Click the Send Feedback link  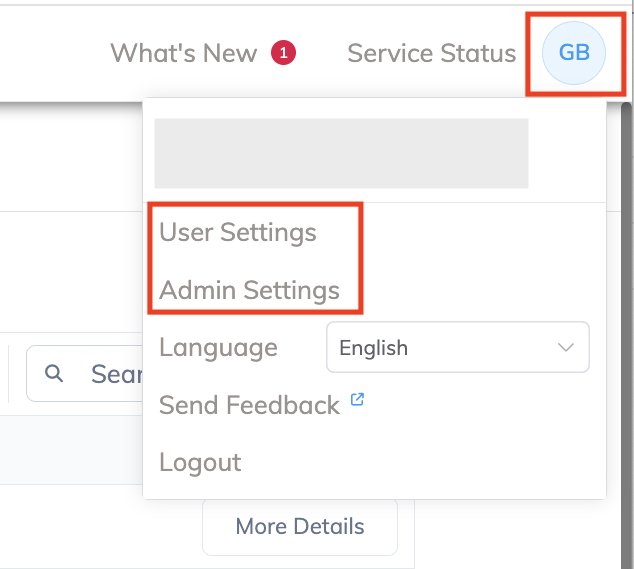pyautogui.click(x=249, y=405)
